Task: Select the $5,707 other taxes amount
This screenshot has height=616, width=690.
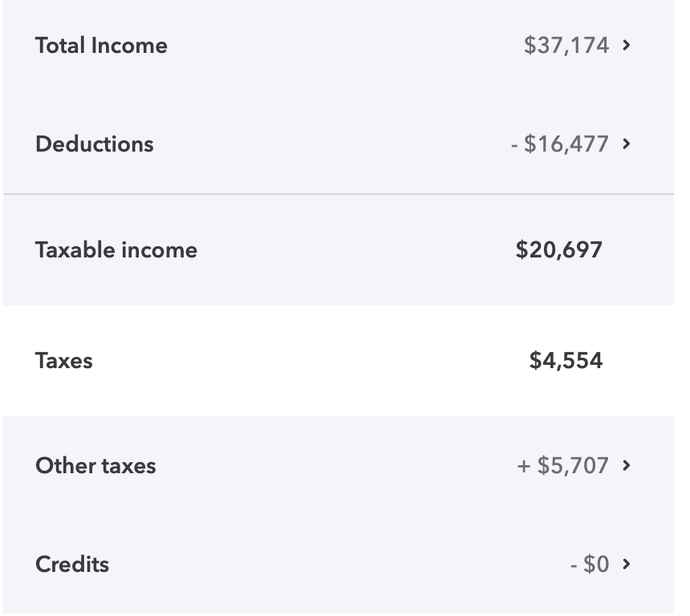Action: click(573, 465)
